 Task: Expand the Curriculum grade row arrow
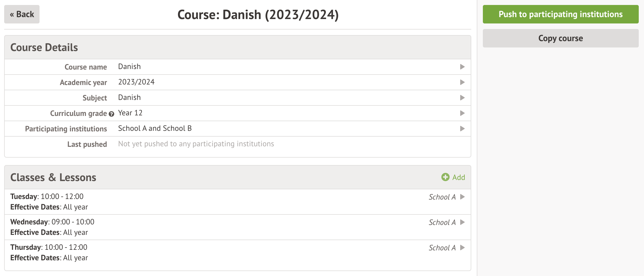(x=462, y=113)
